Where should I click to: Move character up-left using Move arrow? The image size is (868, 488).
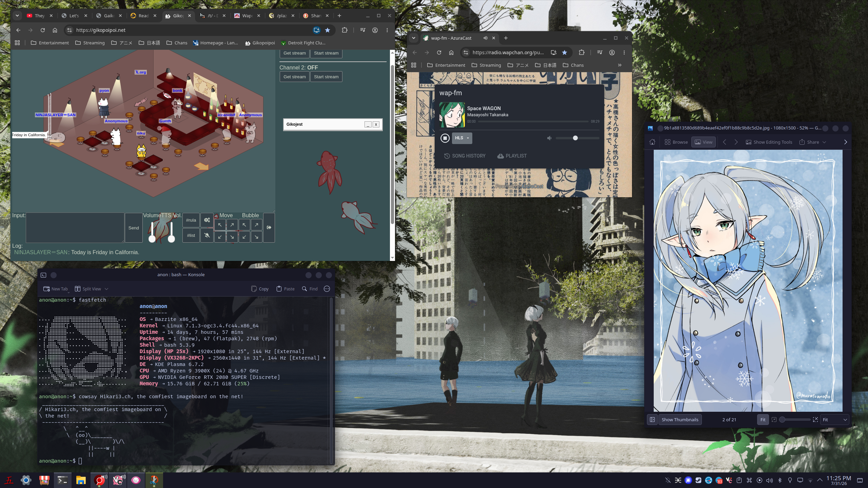(x=220, y=225)
